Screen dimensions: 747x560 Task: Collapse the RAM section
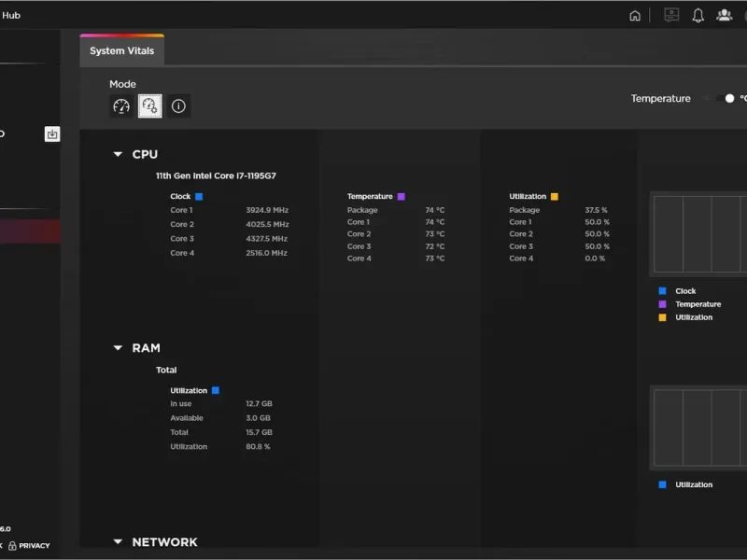118,348
